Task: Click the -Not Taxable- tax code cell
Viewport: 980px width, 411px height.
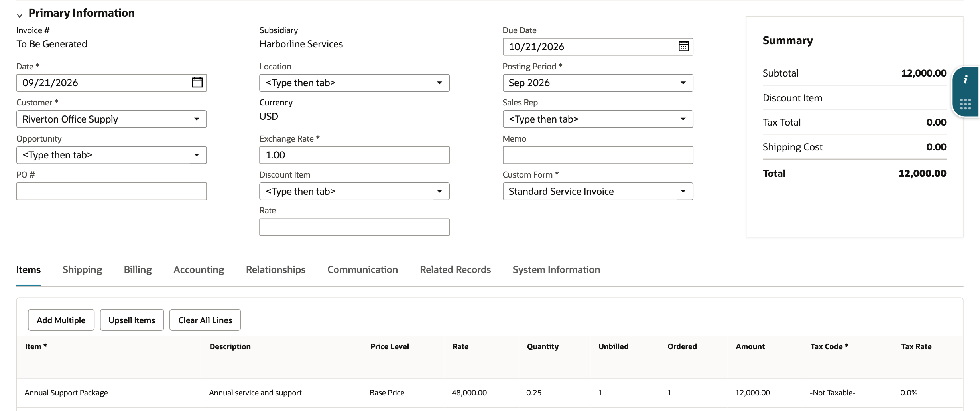Action: (x=832, y=393)
